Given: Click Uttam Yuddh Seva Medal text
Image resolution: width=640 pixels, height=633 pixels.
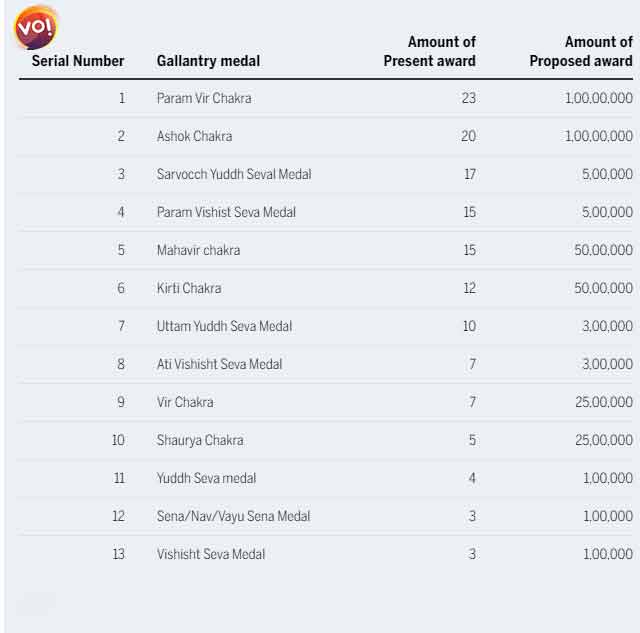Looking at the screenshot, I should pyautogui.click(x=224, y=326).
